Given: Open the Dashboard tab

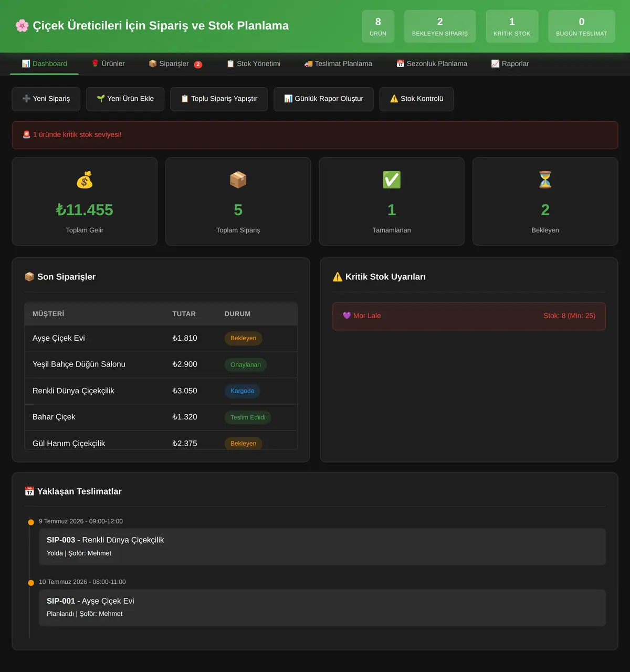Looking at the screenshot, I should [x=45, y=64].
